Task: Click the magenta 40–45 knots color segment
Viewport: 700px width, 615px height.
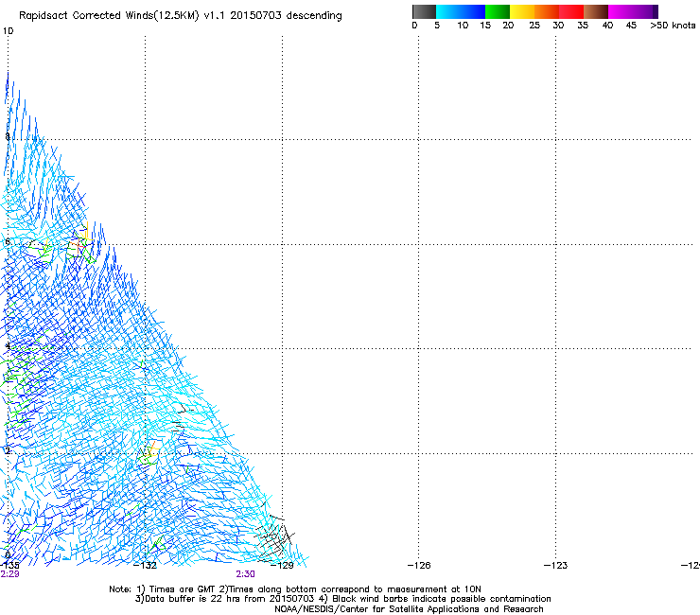Action: click(621, 11)
